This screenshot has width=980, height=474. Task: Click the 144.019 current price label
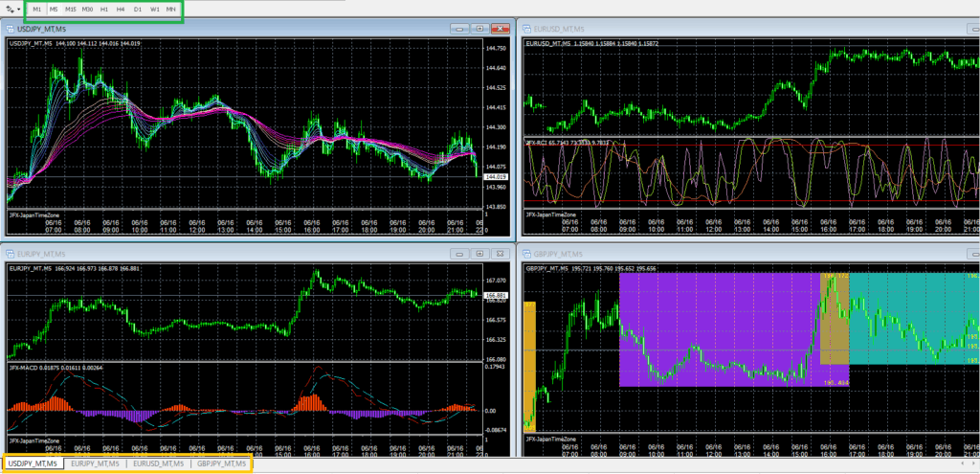tap(497, 177)
